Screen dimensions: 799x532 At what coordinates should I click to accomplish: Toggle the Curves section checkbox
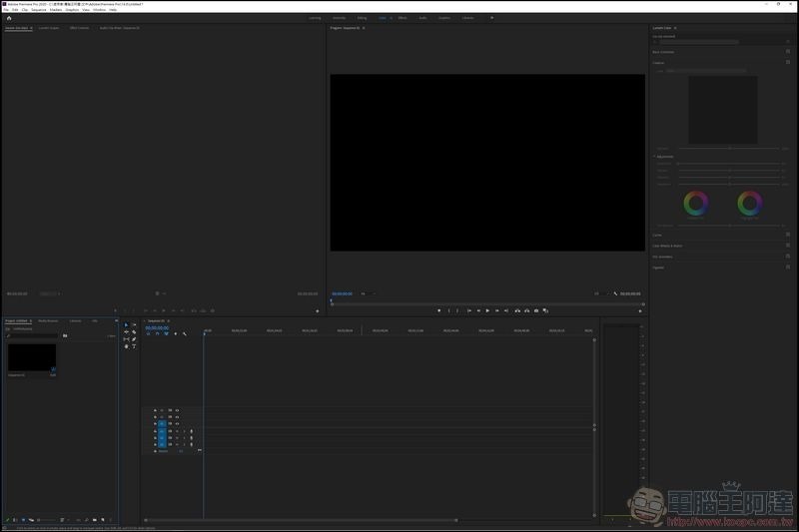pyautogui.click(x=788, y=235)
